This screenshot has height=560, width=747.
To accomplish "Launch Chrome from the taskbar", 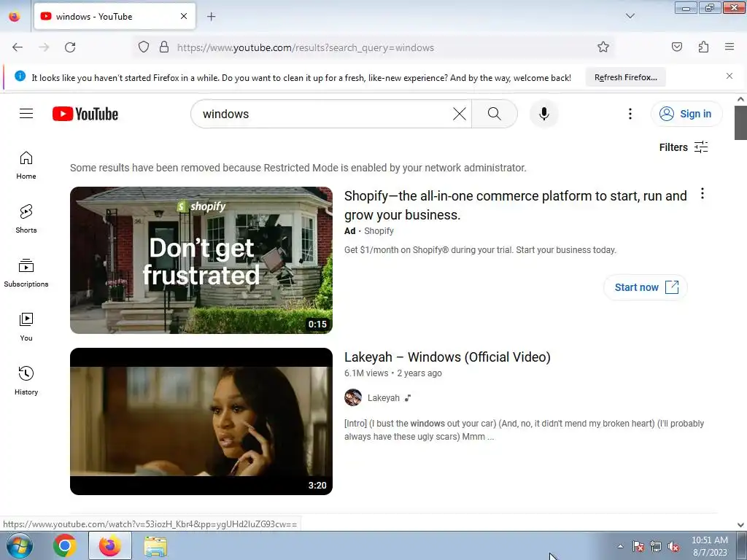I will click(65, 545).
